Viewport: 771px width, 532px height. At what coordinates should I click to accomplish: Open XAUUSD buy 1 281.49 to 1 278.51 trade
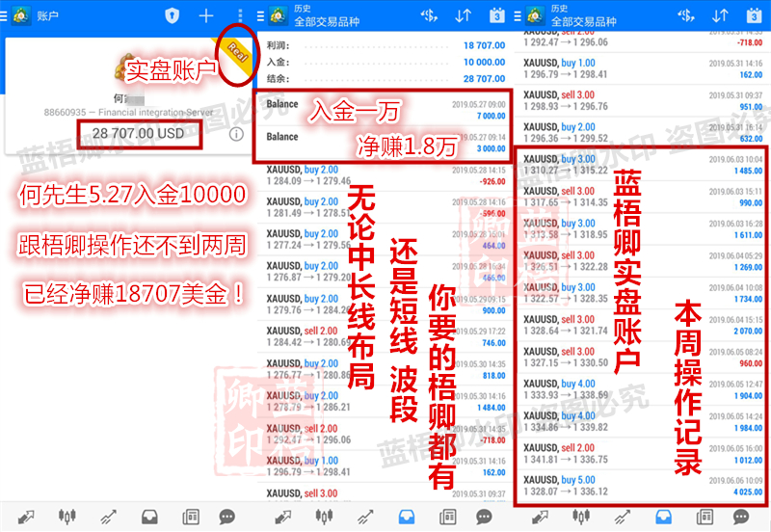click(385, 207)
